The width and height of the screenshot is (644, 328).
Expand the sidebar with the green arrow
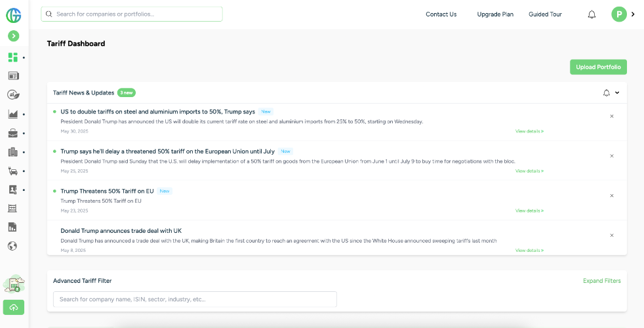[x=14, y=36]
